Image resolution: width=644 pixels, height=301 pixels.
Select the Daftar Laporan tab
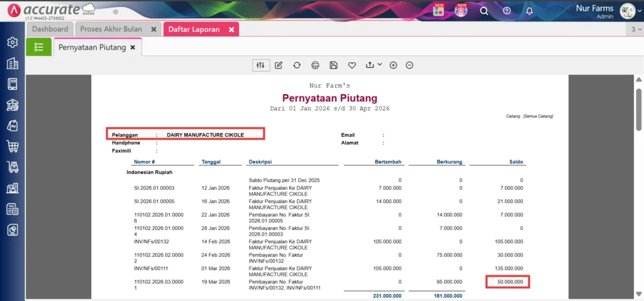[194, 30]
